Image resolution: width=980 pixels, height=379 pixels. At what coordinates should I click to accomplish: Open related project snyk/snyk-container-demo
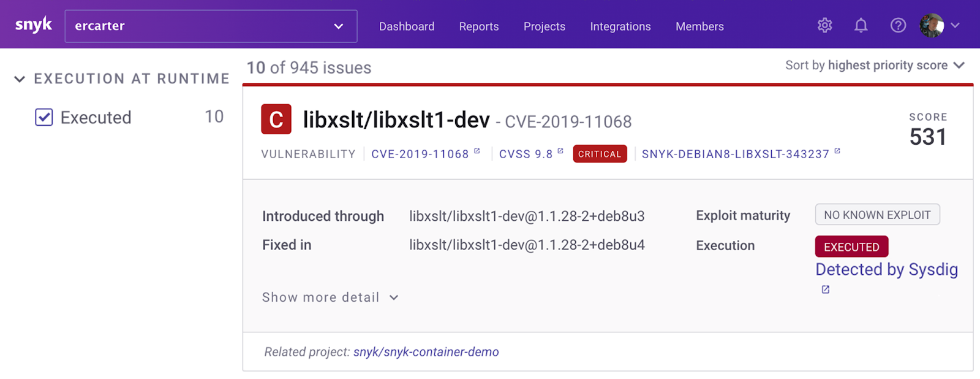pos(426,352)
